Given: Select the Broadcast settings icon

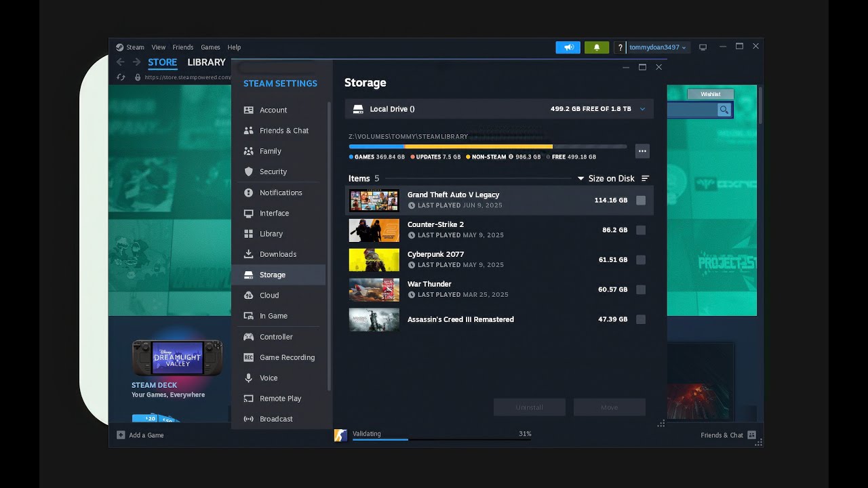Looking at the screenshot, I should (248, 419).
